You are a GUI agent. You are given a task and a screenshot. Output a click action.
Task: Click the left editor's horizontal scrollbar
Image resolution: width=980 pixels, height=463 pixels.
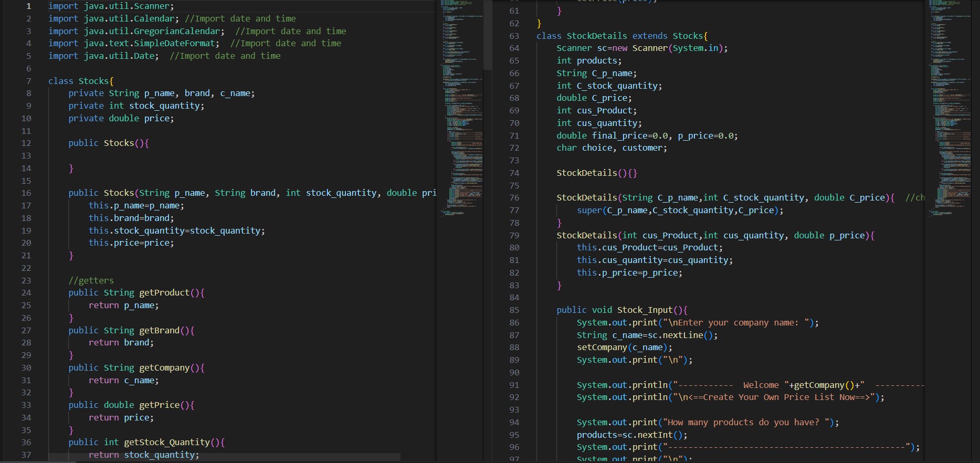pos(224,457)
